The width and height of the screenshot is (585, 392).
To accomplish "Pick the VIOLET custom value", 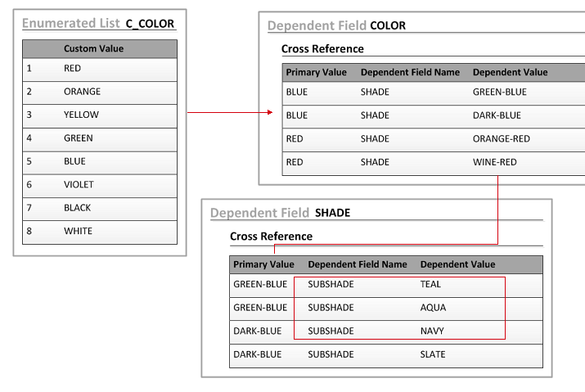I will (79, 185).
